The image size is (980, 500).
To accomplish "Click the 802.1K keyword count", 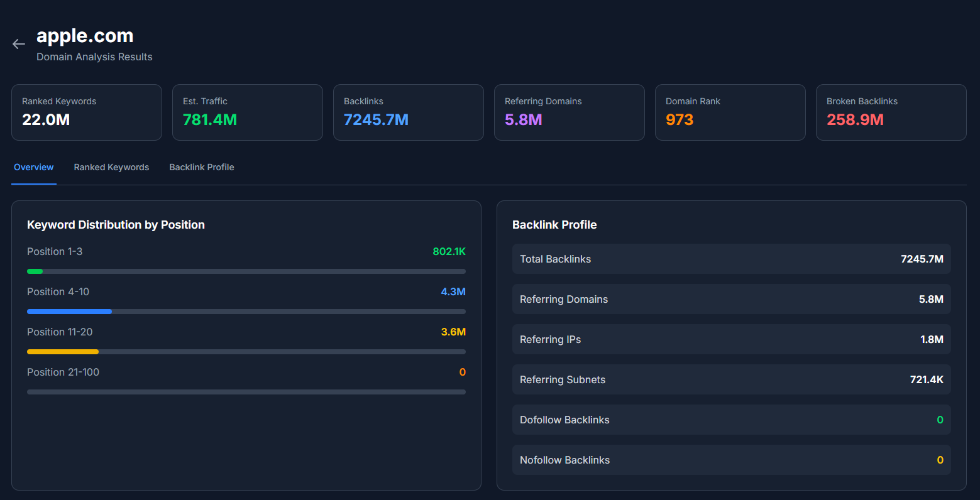I will coord(449,251).
